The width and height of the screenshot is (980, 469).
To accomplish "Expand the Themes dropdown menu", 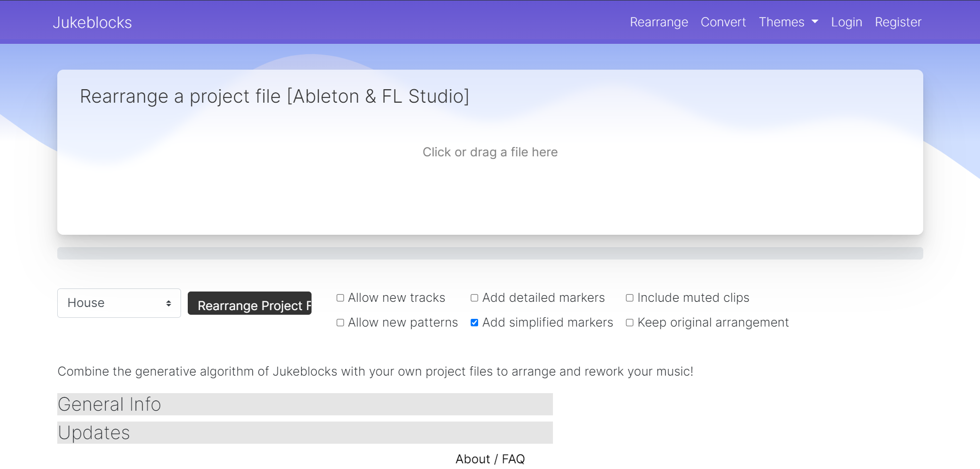I will click(x=788, y=22).
